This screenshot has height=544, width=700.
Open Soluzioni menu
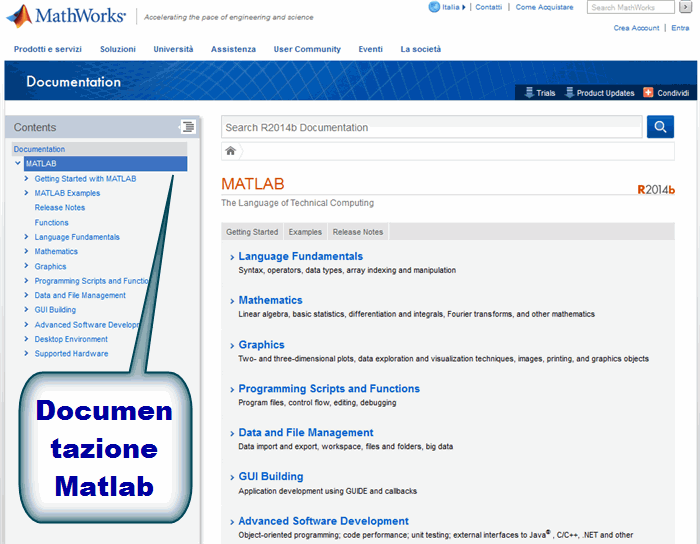[x=118, y=49]
